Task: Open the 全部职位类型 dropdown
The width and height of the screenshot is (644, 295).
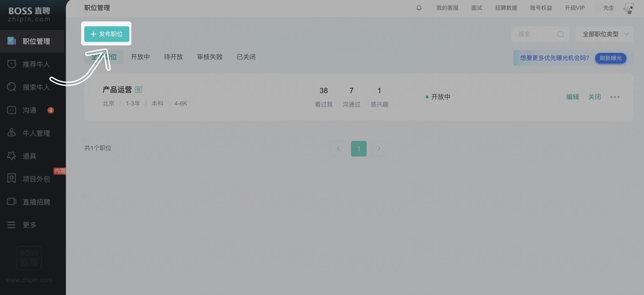Action: [604, 34]
